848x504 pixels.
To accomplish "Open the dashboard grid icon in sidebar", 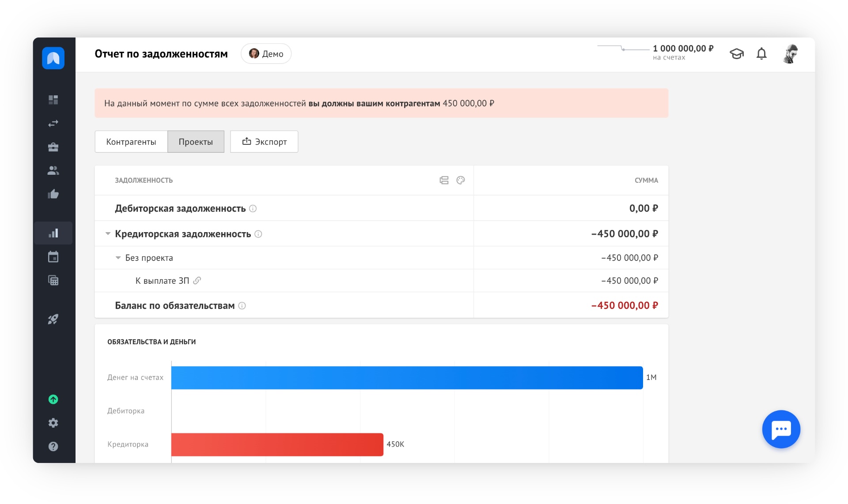I will pos(53,100).
